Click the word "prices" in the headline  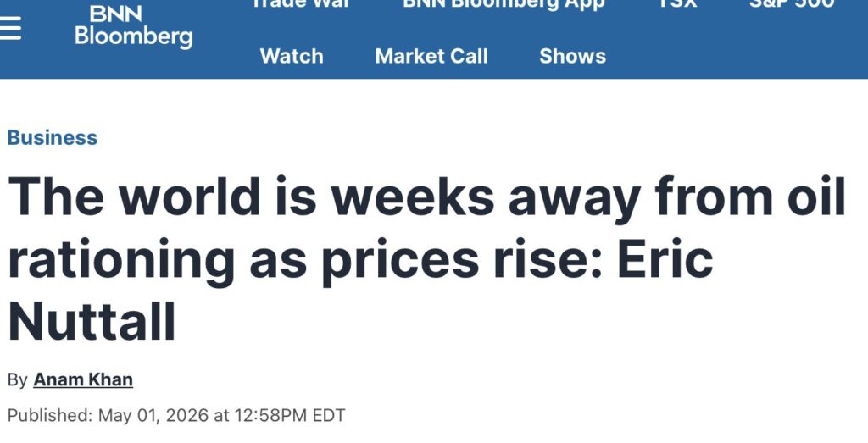point(401,262)
